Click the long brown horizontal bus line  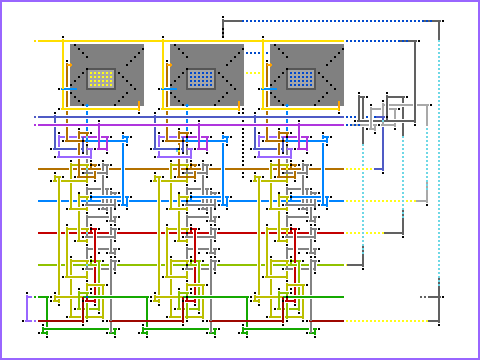click(x=191, y=169)
